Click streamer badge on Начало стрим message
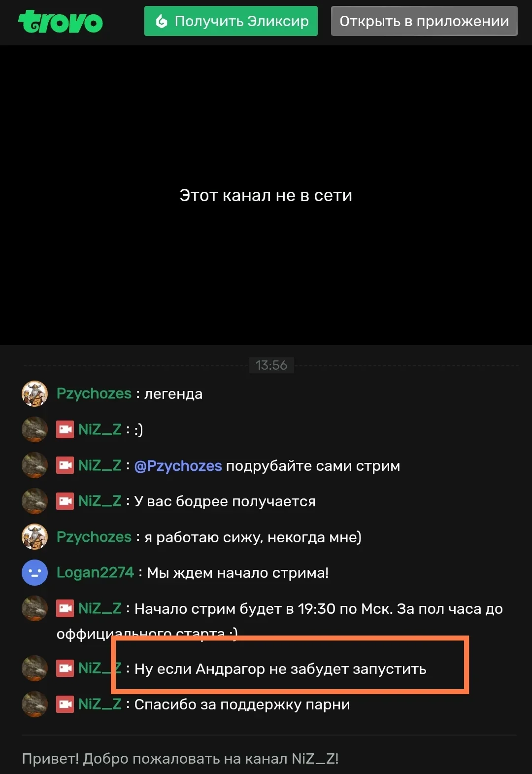 click(x=65, y=608)
